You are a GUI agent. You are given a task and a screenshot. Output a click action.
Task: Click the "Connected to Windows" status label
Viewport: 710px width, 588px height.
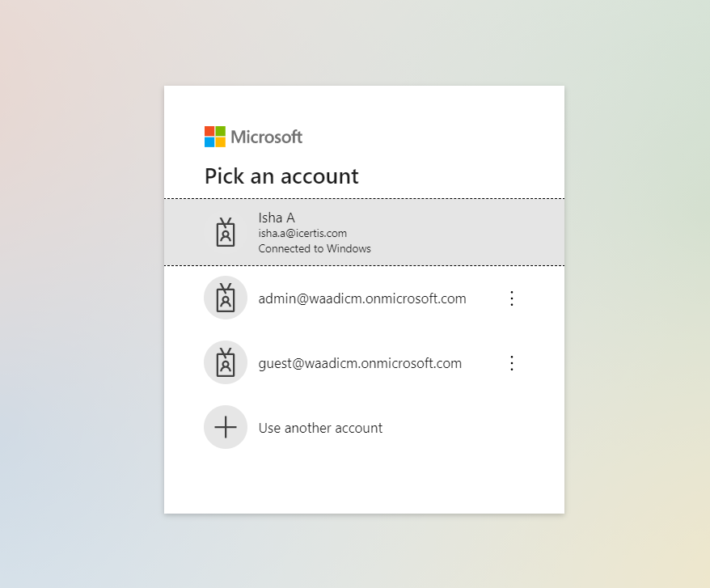point(315,248)
